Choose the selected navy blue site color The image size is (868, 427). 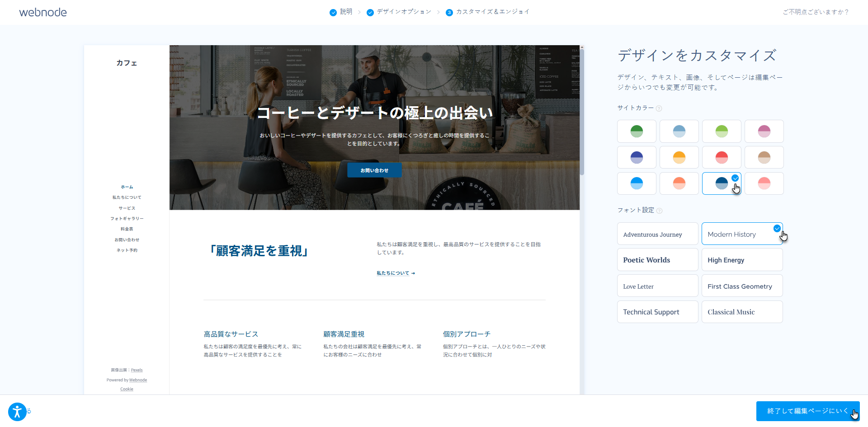tap(722, 183)
